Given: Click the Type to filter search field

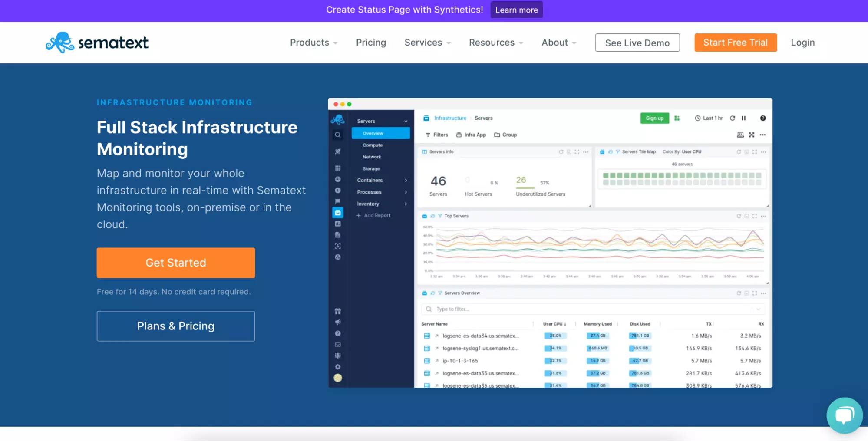Looking at the screenshot, I should [x=593, y=309].
